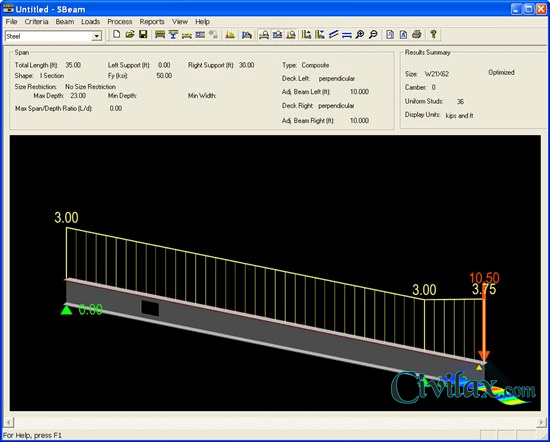Screen dimensions: 550x442
Task: Click the load diagram icon after beam icons
Action: tap(230, 34)
